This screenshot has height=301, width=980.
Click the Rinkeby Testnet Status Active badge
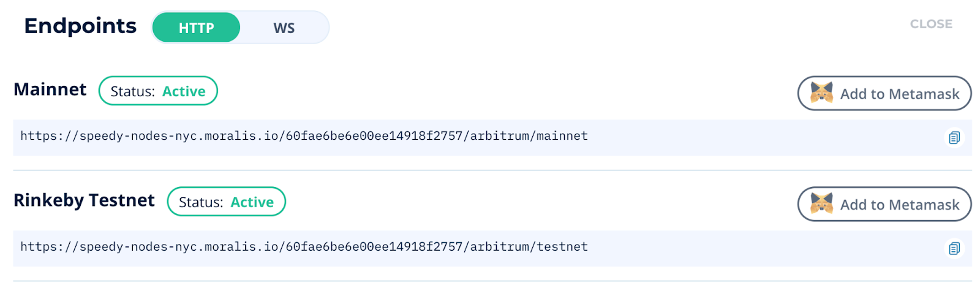click(x=226, y=202)
